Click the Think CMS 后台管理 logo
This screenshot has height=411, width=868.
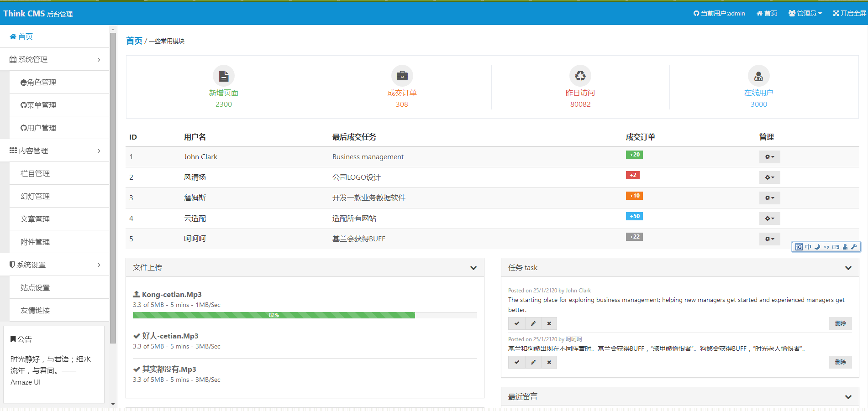[x=38, y=14]
